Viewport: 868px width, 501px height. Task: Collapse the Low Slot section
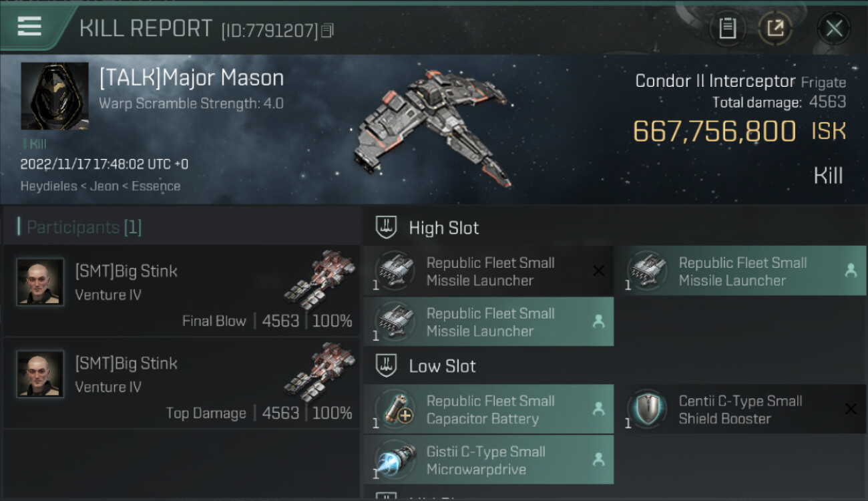tap(442, 366)
